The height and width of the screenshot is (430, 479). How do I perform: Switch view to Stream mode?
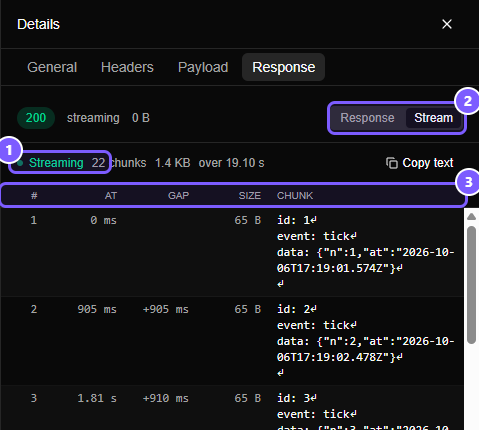pyautogui.click(x=433, y=118)
